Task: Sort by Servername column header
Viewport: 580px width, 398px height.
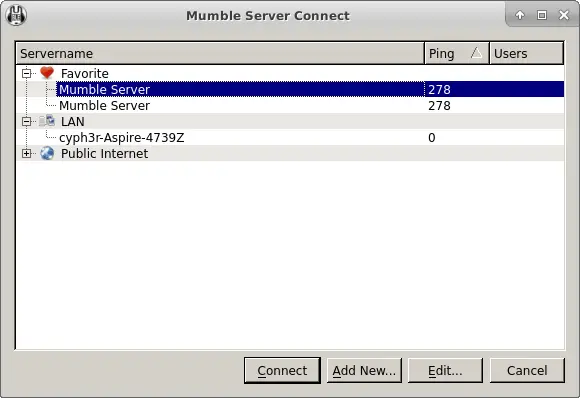Action: tap(220, 53)
